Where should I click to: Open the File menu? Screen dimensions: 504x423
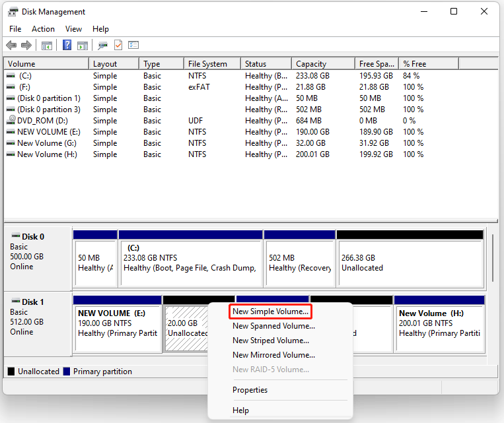[x=15, y=29]
